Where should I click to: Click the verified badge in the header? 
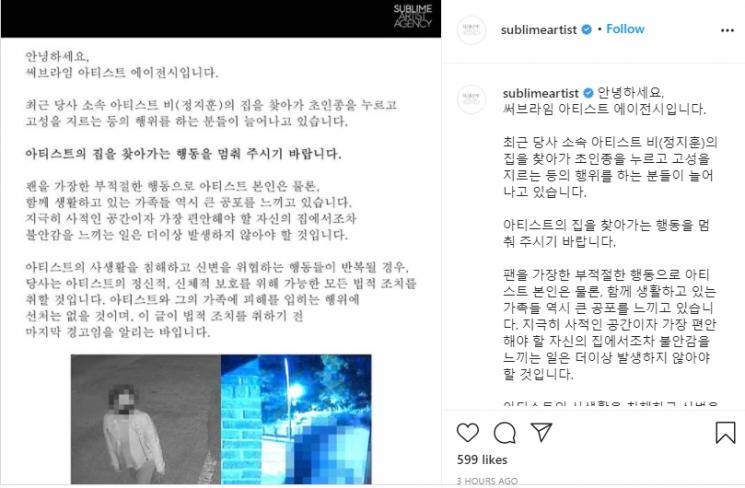[x=587, y=29]
